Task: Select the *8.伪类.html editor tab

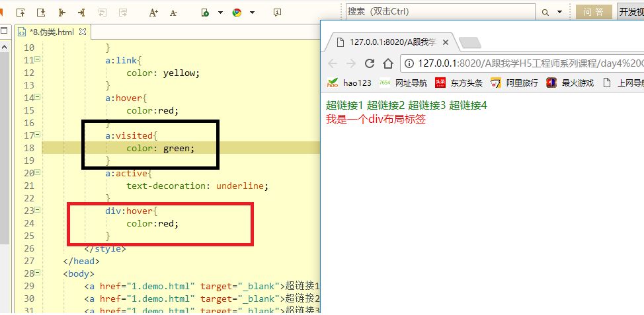Action: click(52, 32)
